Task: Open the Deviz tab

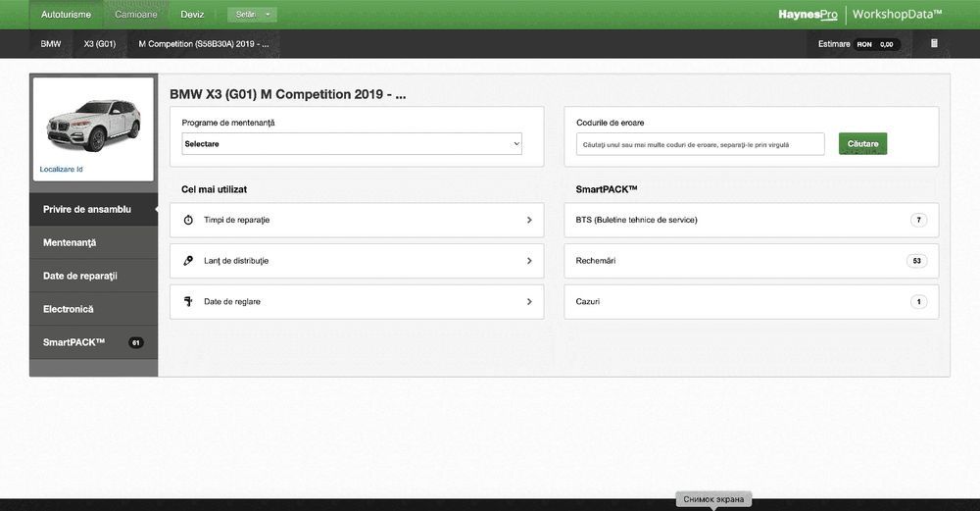Action: pyautogui.click(x=192, y=15)
